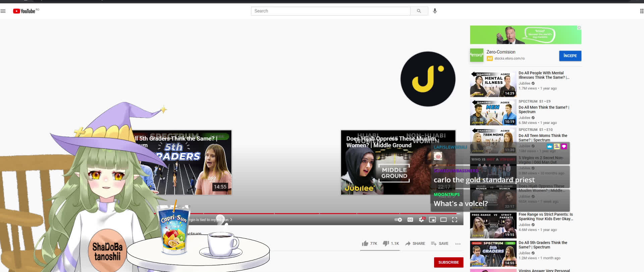The height and width of the screenshot is (272, 644).
Task: Open sidebar 5th Graders Spectrum thumbnail
Action: click(x=493, y=254)
